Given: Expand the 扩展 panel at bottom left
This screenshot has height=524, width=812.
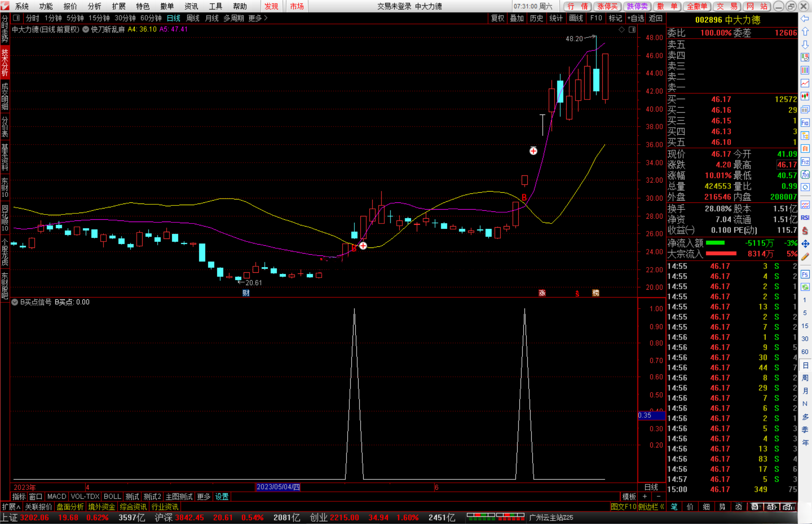Looking at the screenshot, I should (11, 507).
